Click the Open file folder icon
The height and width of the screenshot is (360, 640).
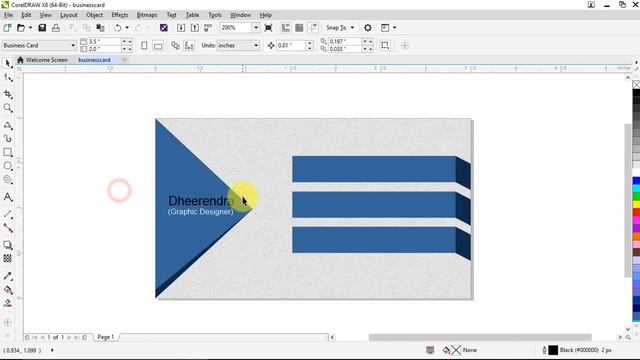pyautogui.click(x=21, y=28)
